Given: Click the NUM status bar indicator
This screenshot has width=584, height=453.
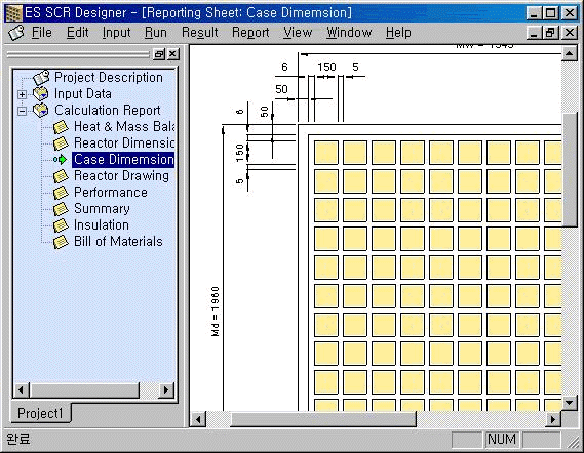Looking at the screenshot, I should tap(502, 440).
